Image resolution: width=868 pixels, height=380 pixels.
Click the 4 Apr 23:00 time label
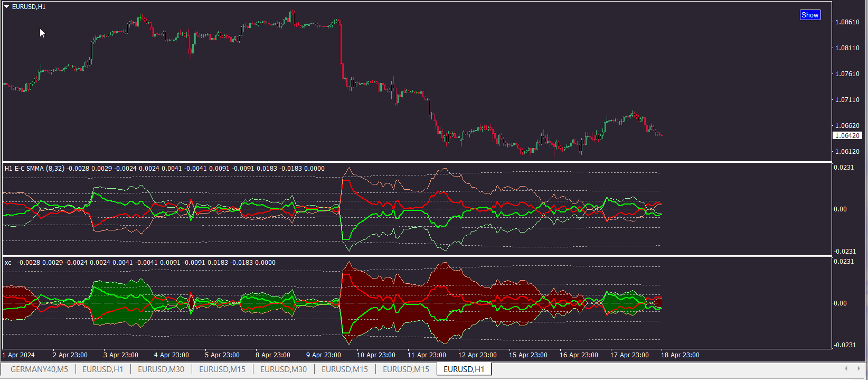172,355
